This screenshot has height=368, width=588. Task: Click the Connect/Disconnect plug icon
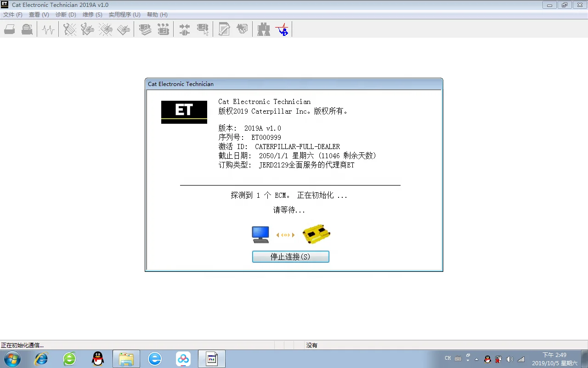(x=184, y=30)
